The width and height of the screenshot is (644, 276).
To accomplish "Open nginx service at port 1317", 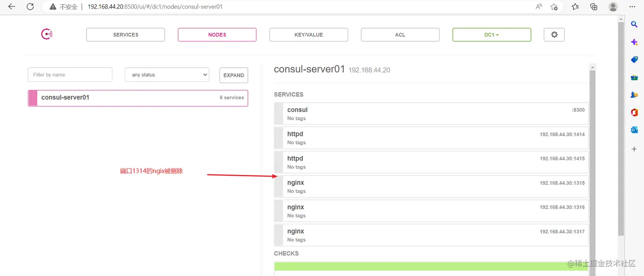I will point(431,235).
